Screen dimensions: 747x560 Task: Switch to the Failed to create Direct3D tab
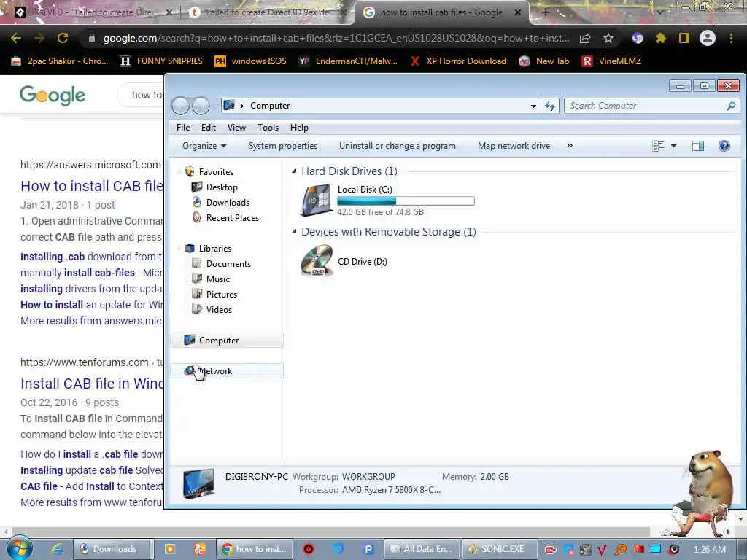click(267, 12)
